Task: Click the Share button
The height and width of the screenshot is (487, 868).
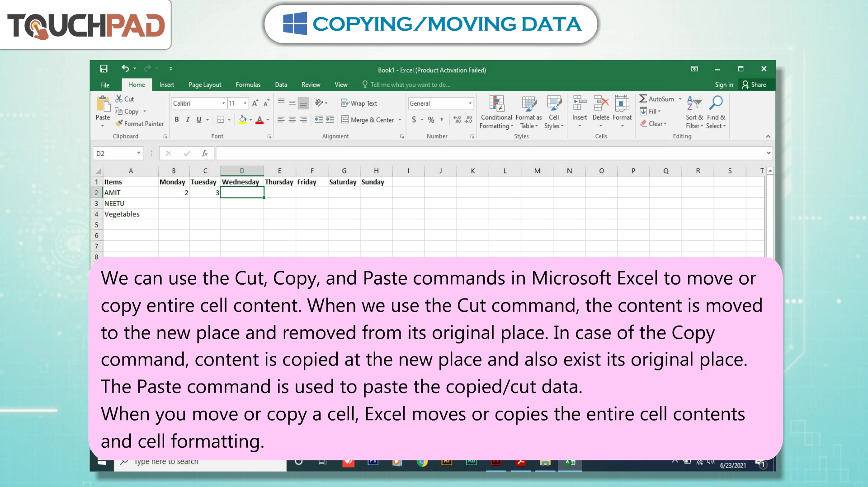Action: click(754, 84)
